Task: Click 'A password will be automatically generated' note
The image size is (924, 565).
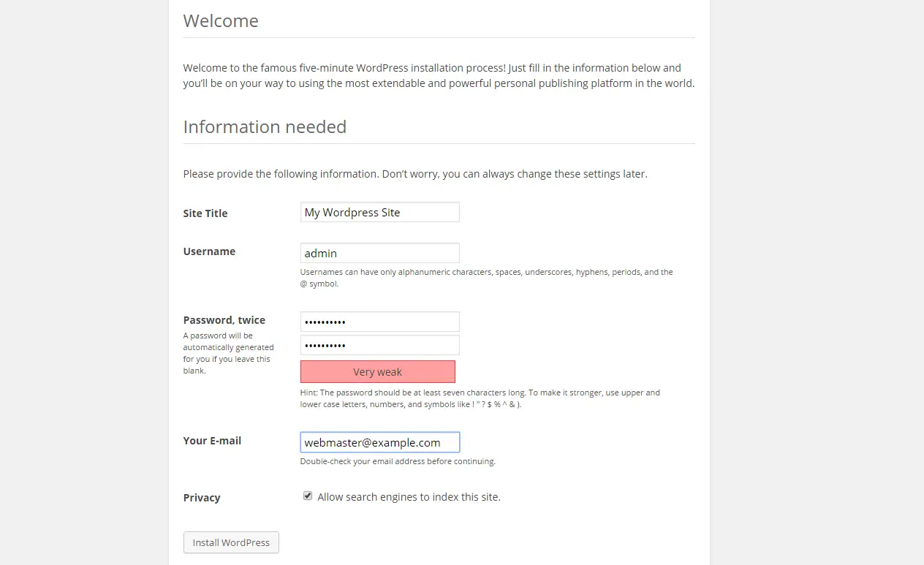Action: 228,353
